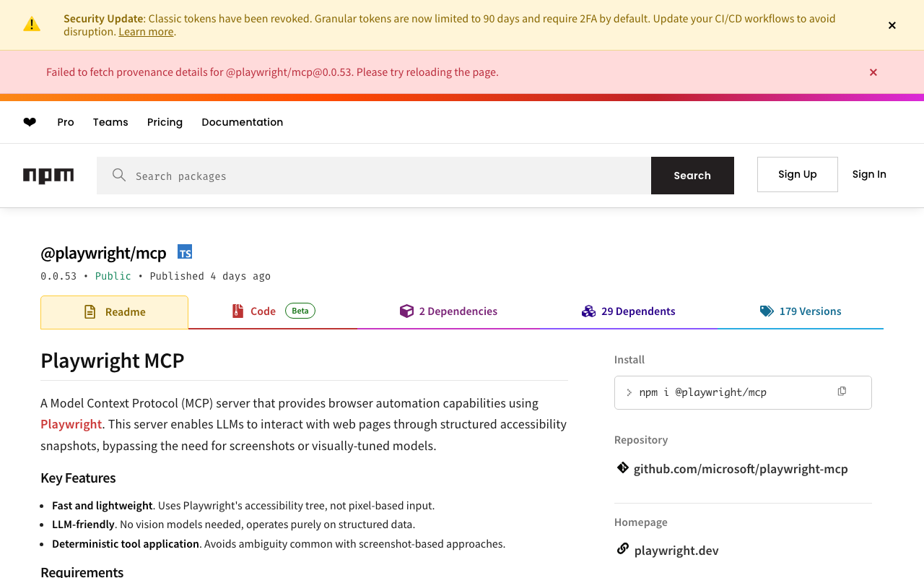View the 2 Dependencies tab
924x578 pixels.
click(448, 311)
